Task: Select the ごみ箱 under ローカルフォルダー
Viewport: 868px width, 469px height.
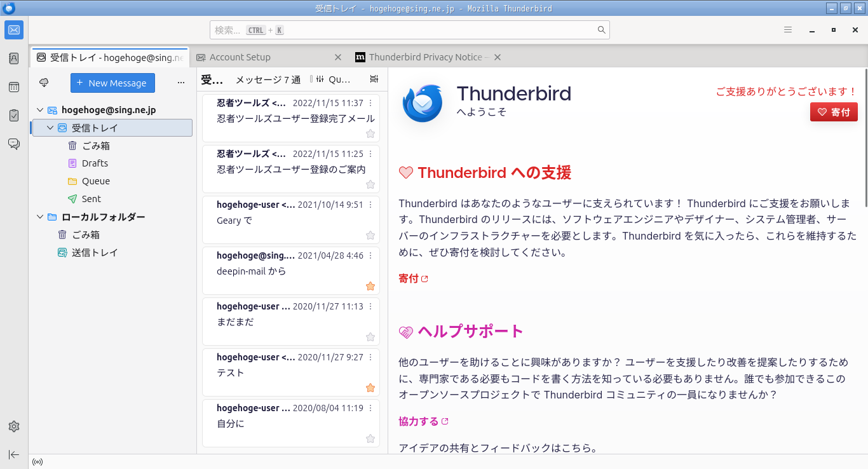Action: click(111, 234)
